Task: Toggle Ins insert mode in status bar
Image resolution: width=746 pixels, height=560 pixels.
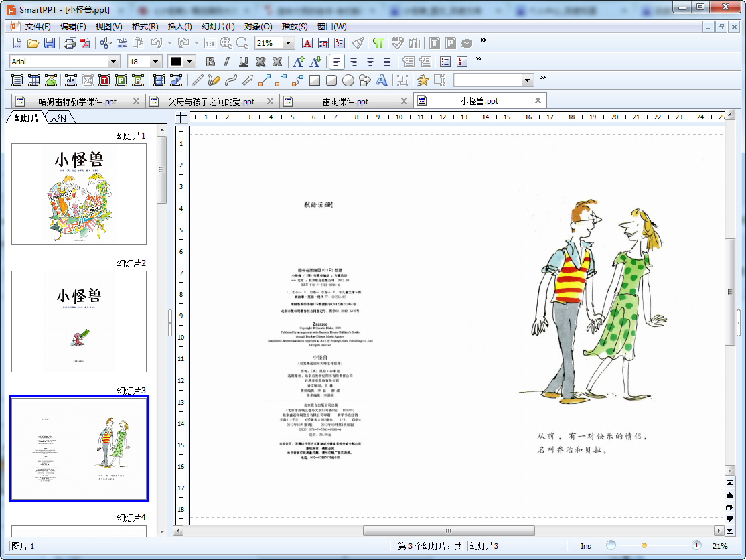Action: click(586, 546)
